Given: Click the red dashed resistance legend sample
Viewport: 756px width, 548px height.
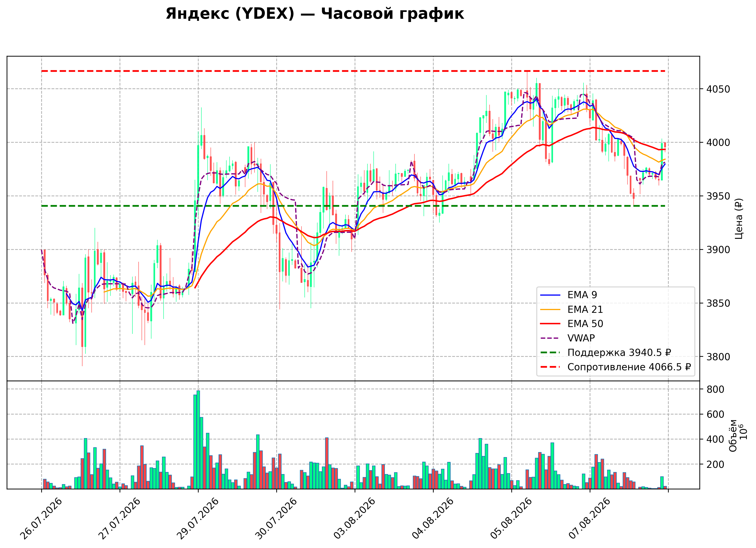Looking at the screenshot, I should pos(550,367).
